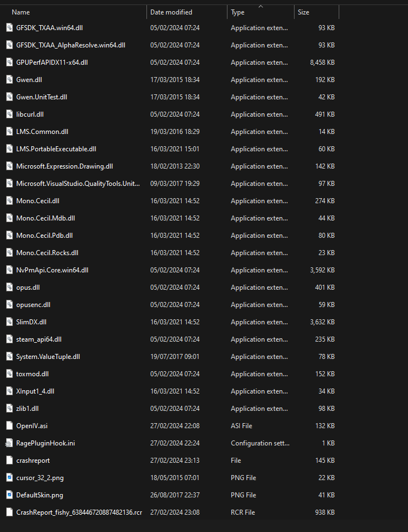Click the SlimDX.dll file icon

[x=9, y=322]
